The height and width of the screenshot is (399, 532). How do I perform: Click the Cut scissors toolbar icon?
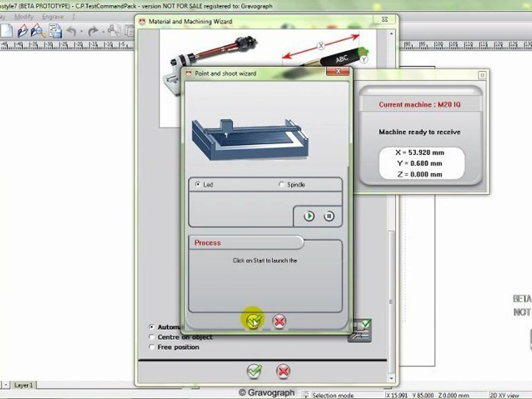[x=114, y=30]
